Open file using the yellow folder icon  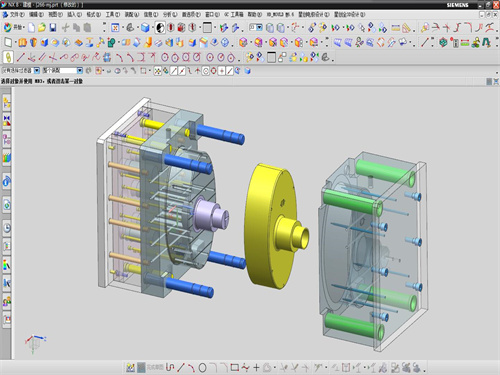[42, 28]
